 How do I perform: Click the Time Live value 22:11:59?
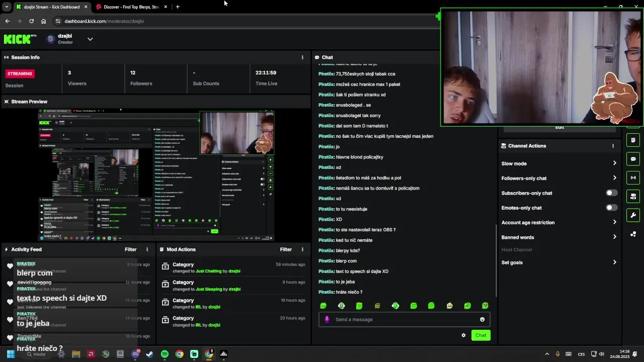coord(266,72)
